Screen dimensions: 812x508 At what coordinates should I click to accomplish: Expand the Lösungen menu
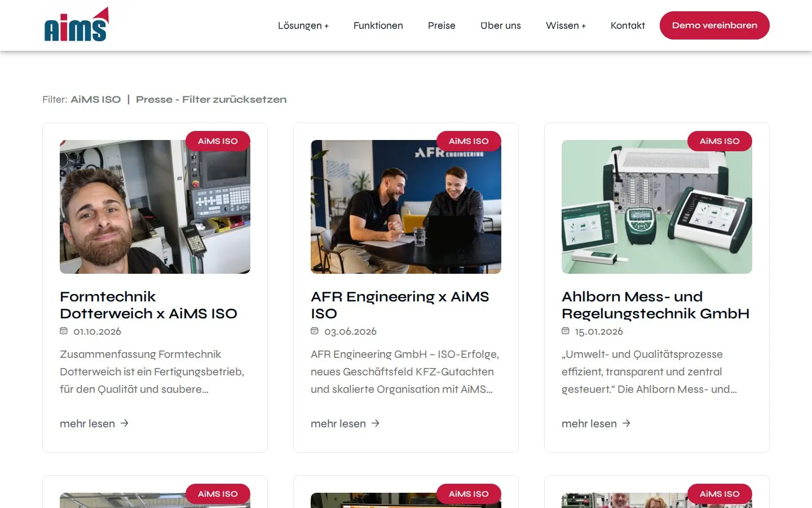pyautogui.click(x=303, y=25)
